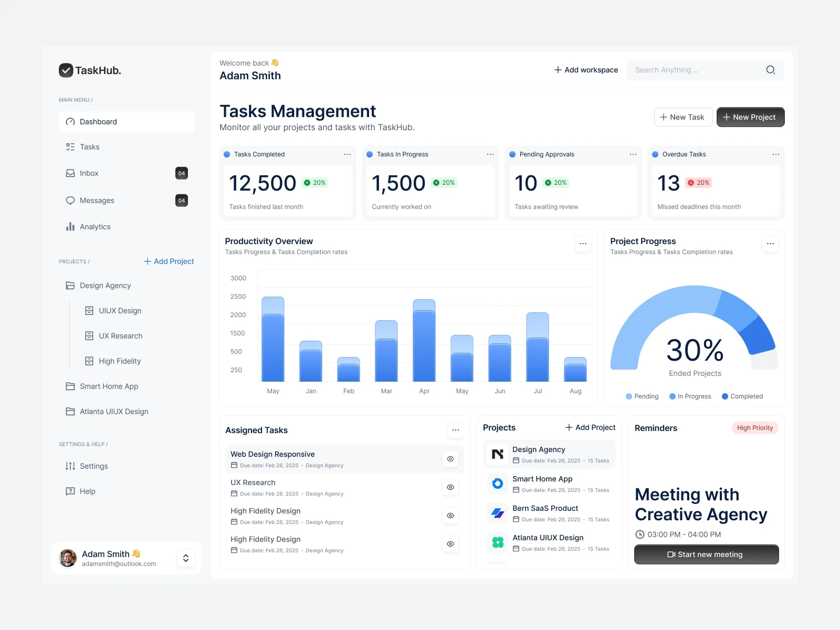
Task: Click eye icon on last High Fidelity Design
Action: coord(450,544)
